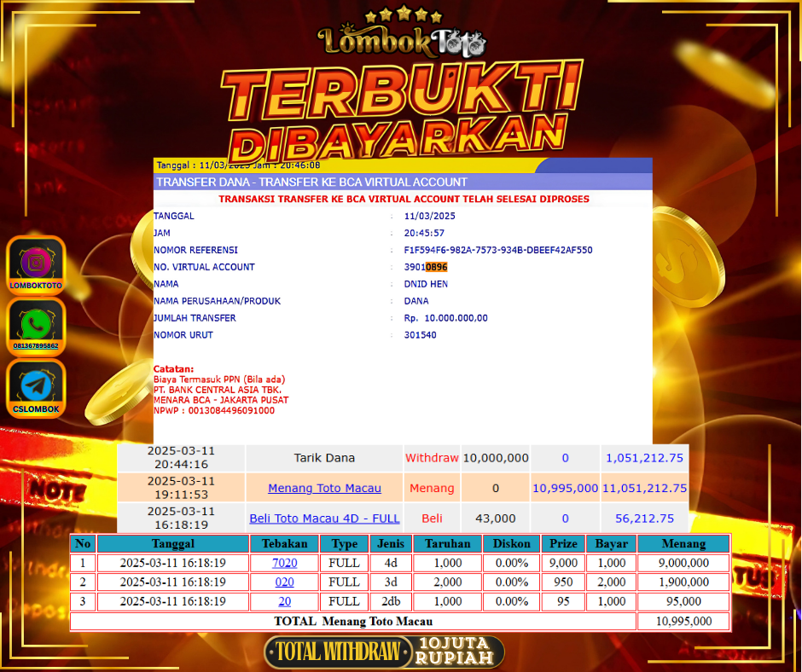Image resolution: width=802 pixels, height=672 pixels.
Task: Click the 020 bet number link
Action: point(284,582)
